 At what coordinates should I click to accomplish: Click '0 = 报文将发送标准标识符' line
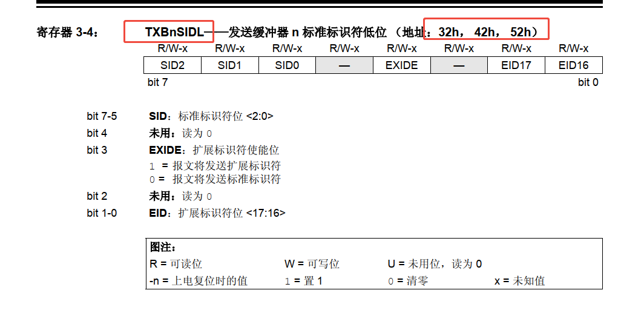click(215, 179)
